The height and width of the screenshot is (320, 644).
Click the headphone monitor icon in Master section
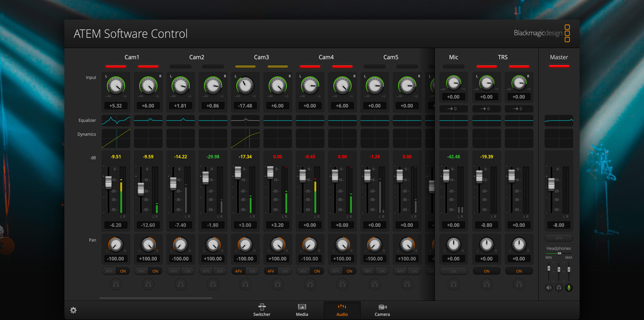(x=559, y=287)
